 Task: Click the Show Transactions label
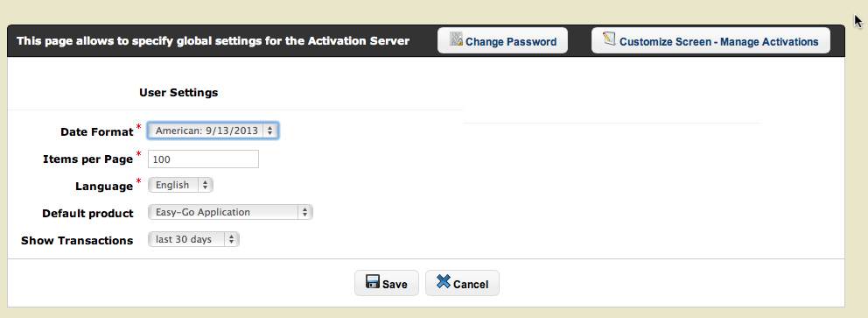77,240
